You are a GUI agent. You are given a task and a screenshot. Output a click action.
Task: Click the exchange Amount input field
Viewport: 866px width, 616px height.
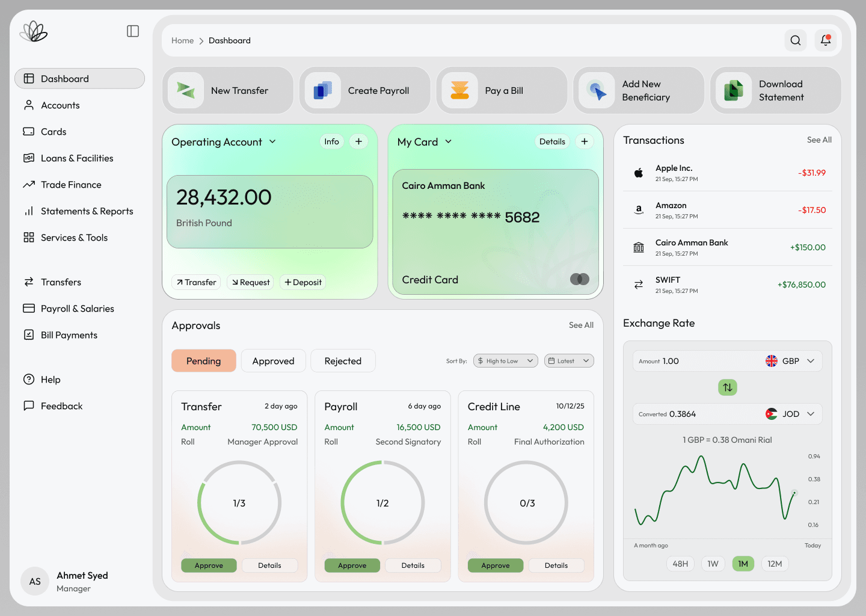point(698,361)
